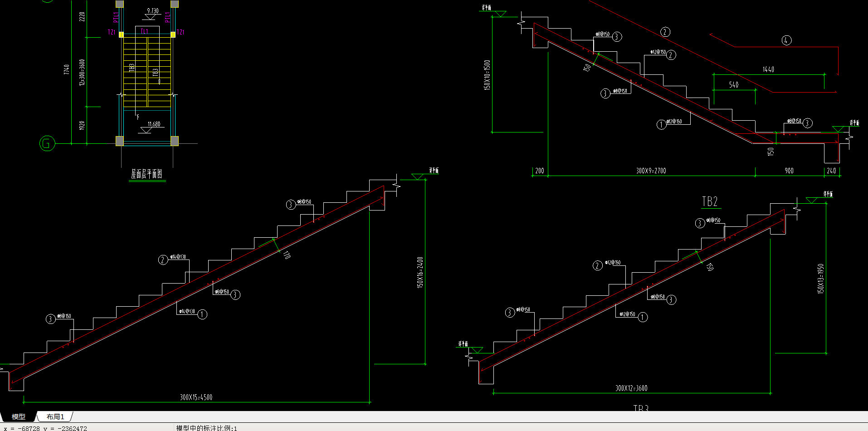Select the 300X15=4500 run dimension
The image size is (868, 431).
pyautogui.click(x=196, y=397)
